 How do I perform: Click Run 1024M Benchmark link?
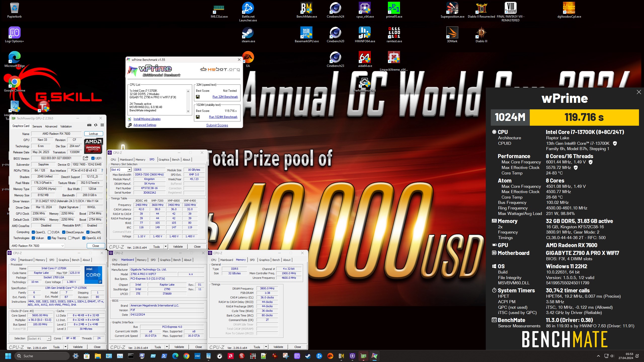[223, 117]
